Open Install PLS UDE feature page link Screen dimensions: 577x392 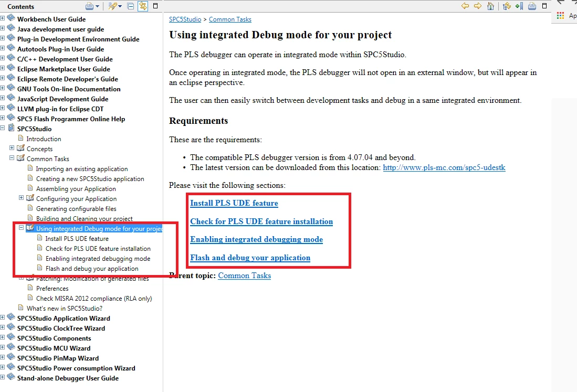point(234,203)
